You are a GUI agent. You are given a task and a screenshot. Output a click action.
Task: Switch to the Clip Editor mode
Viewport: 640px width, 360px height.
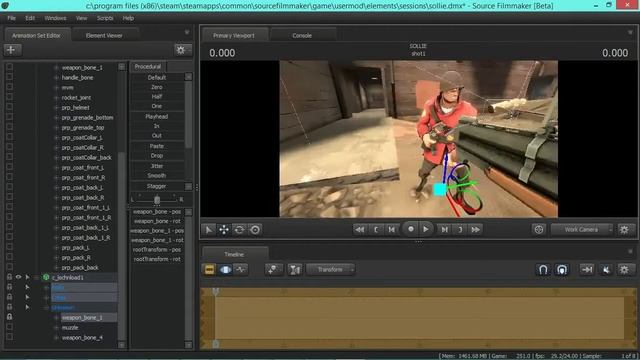point(209,270)
